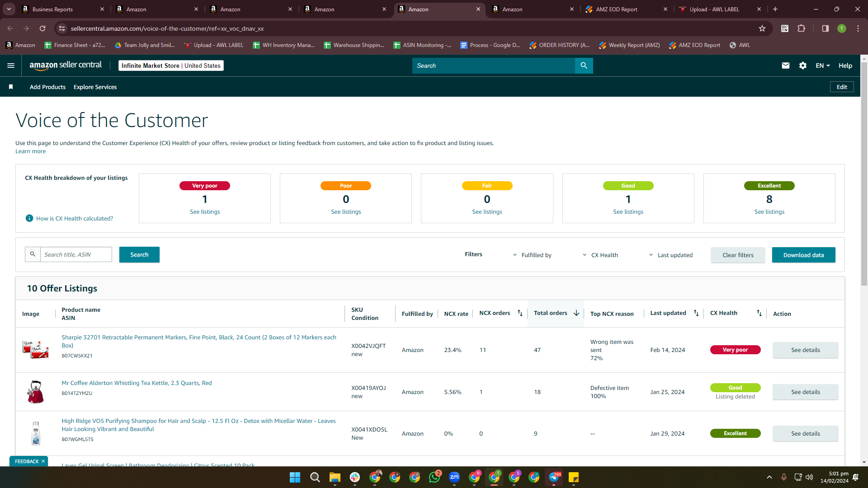The width and height of the screenshot is (868, 488).
Task: Open the Chrome three-dot menu
Action: [x=858, y=28]
